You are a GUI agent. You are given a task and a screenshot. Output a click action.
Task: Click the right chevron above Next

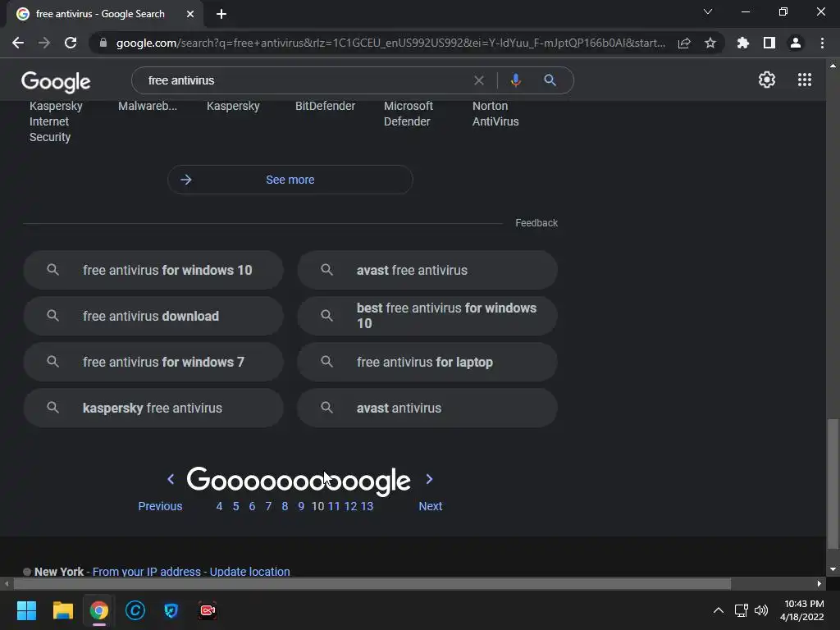tap(429, 479)
